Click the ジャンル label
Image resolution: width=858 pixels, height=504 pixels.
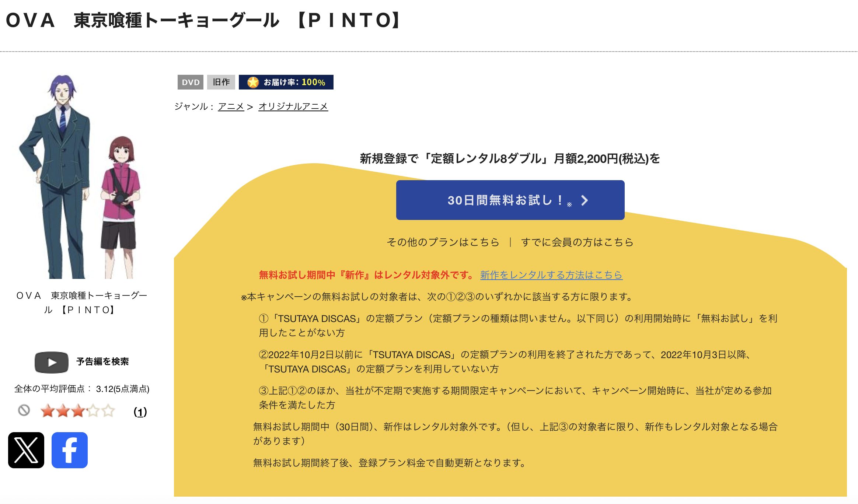pos(194,106)
